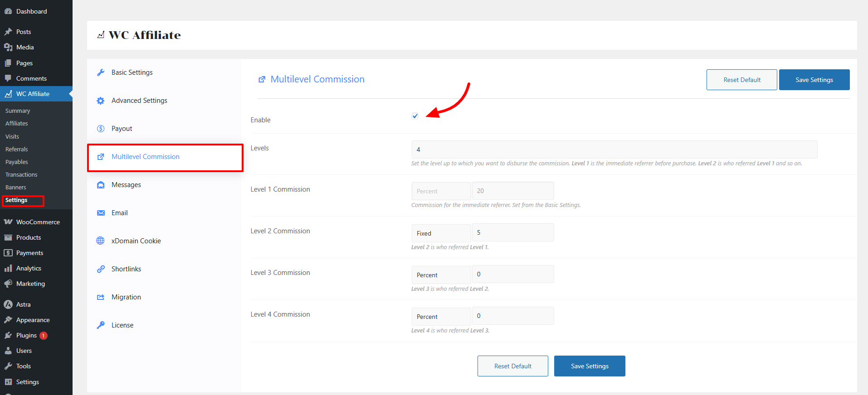Image resolution: width=868 pixels, height=395 pixels.
Task: Open Level 4 Commission type dropdown
Action: pos(441,316)
